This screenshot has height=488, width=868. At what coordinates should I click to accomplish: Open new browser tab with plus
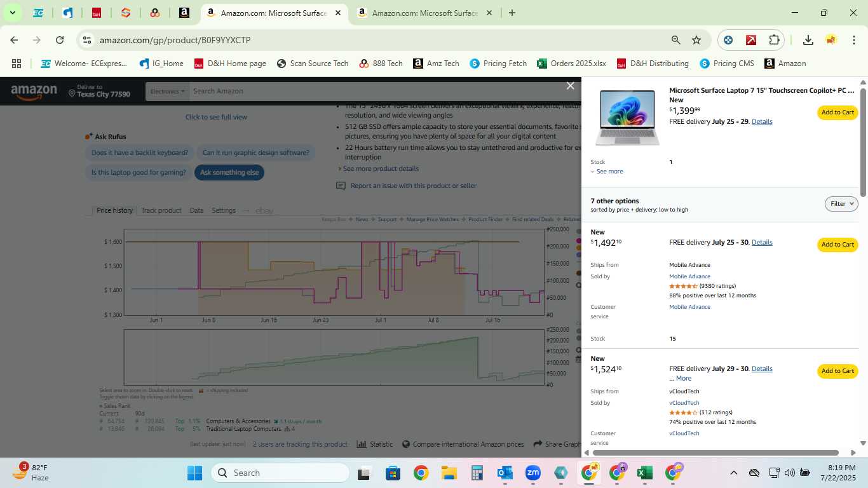coord(512,13)
